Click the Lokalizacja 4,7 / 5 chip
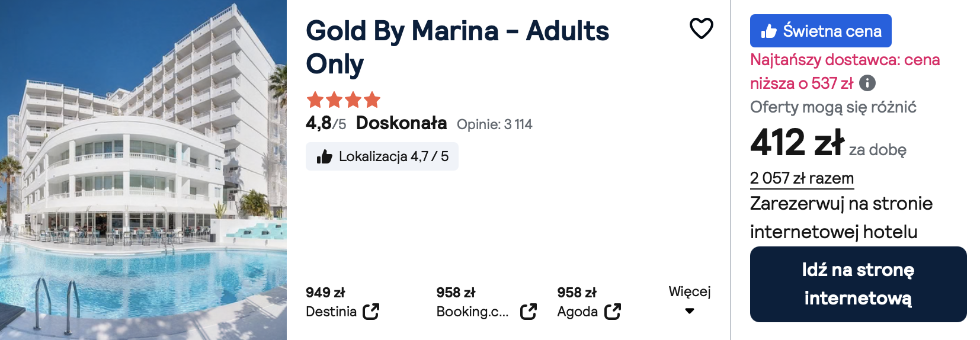Screen dimensions: 980x340 click(382, 156)
